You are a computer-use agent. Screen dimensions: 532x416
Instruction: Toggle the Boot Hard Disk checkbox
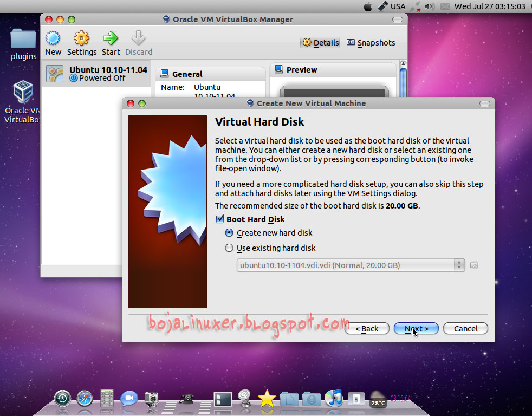tap(220, 219)
